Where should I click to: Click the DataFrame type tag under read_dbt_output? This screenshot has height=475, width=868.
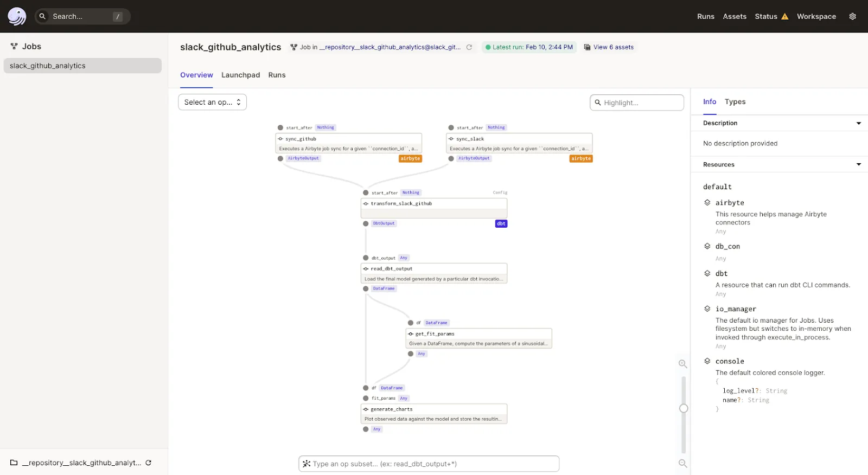pos(384,288)
